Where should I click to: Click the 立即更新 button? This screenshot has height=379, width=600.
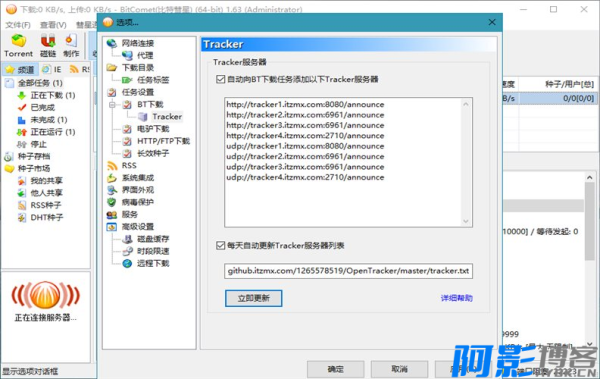[253, 298]
